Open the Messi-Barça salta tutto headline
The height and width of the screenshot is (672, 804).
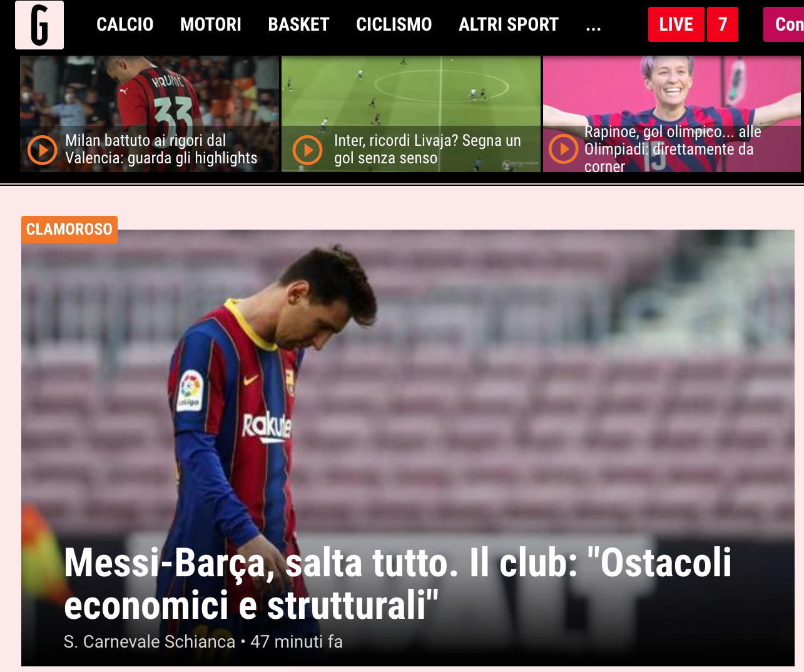pos(398,584)
